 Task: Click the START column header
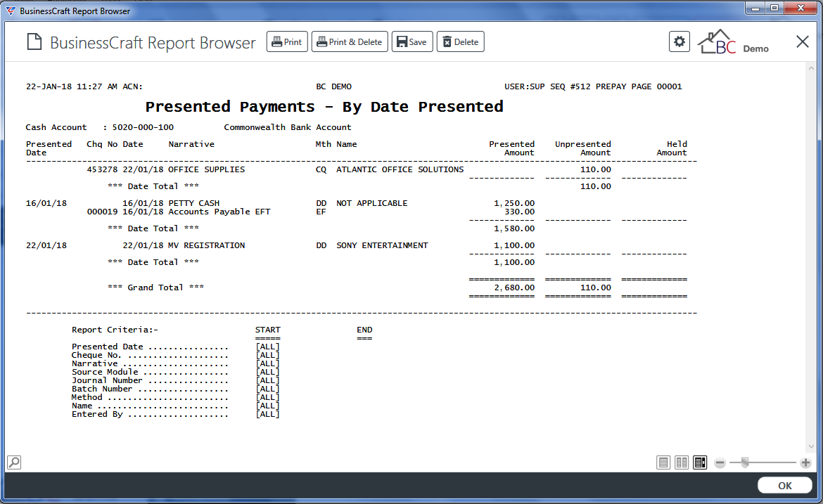pyautogui.click(x=268, y=330)
